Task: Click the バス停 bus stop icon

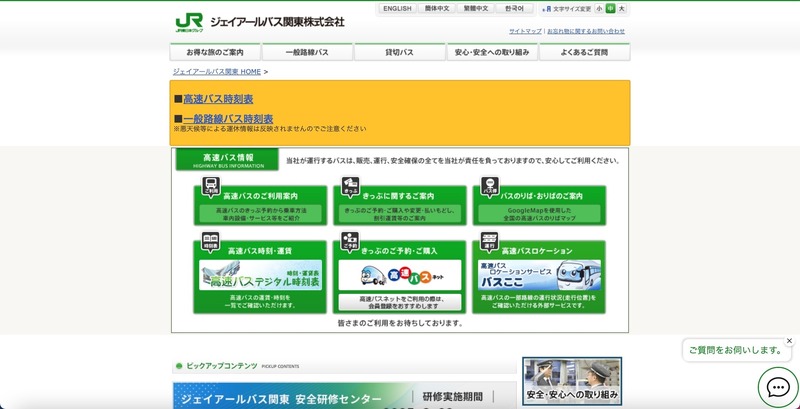Action: pyautogui.click(x=490, y=186)
